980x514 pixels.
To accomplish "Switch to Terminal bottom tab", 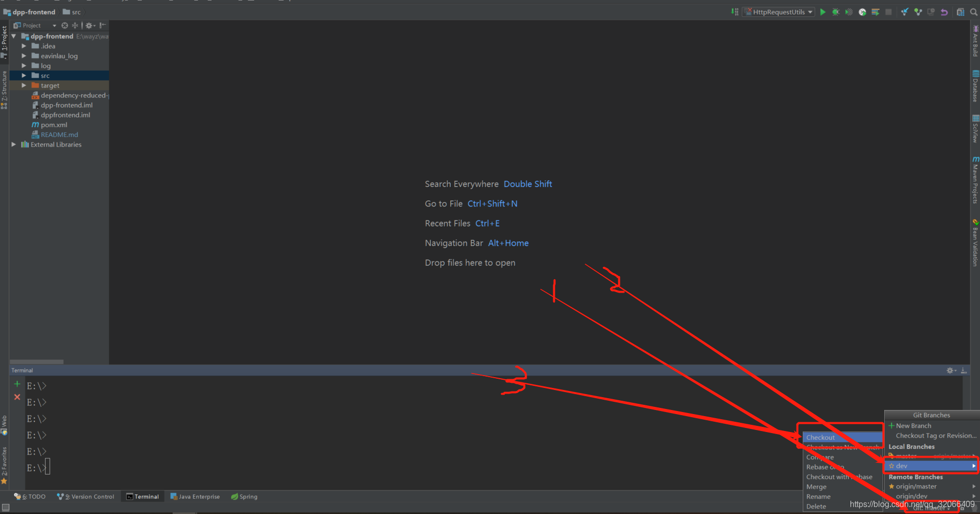I will click(x=142, y=497).
